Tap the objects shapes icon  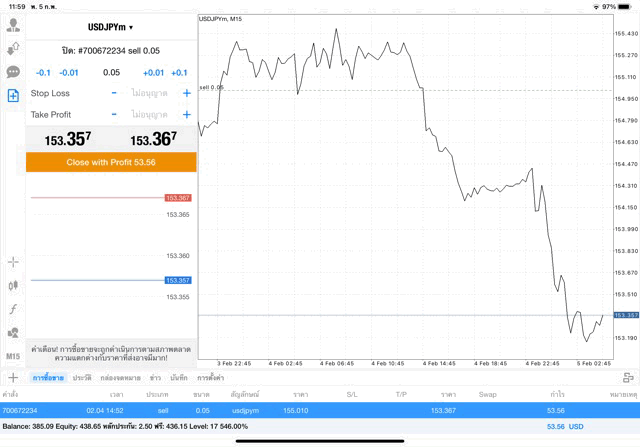(x=13, y=332)
